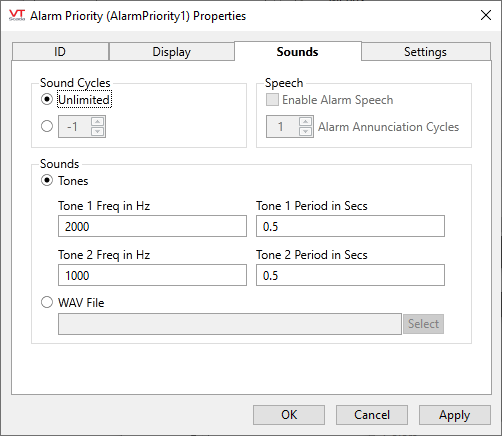Confirm changes with the OK button
This screenshot has width=502, height=436.
(x=289, y=415)
